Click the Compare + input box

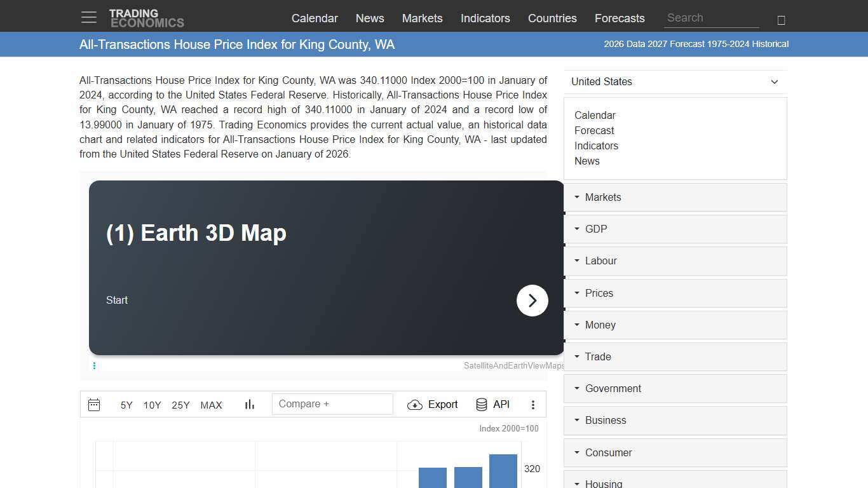pyautogui.click(x=332, y=404)
